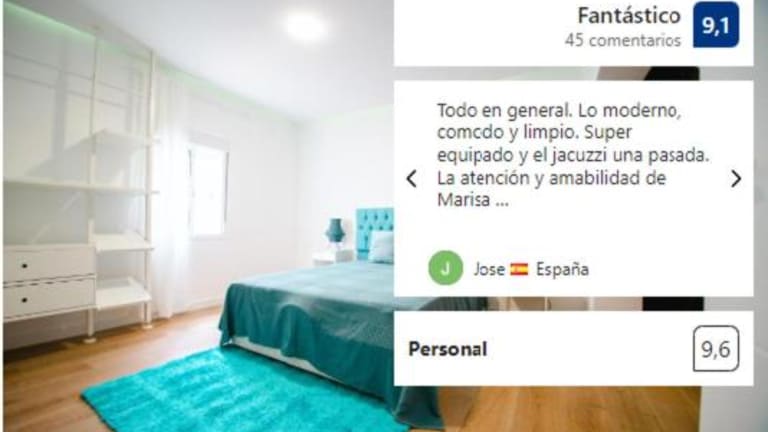
Task: Advance to the next guest review
Action: click(x=736, y=179)
